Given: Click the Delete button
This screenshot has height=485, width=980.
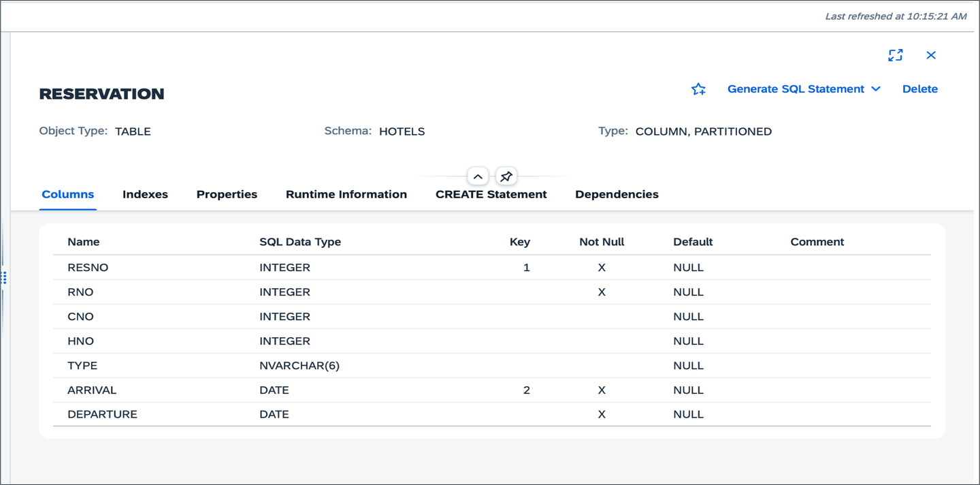Looking at the screenshot, I should [x=920, y=89].
